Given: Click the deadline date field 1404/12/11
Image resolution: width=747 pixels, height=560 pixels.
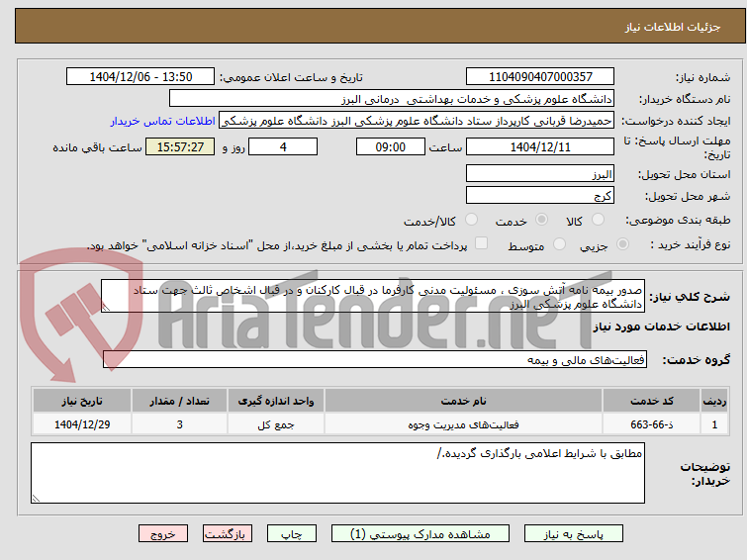Looking at the screenshot, I should [x=540, y=146].
